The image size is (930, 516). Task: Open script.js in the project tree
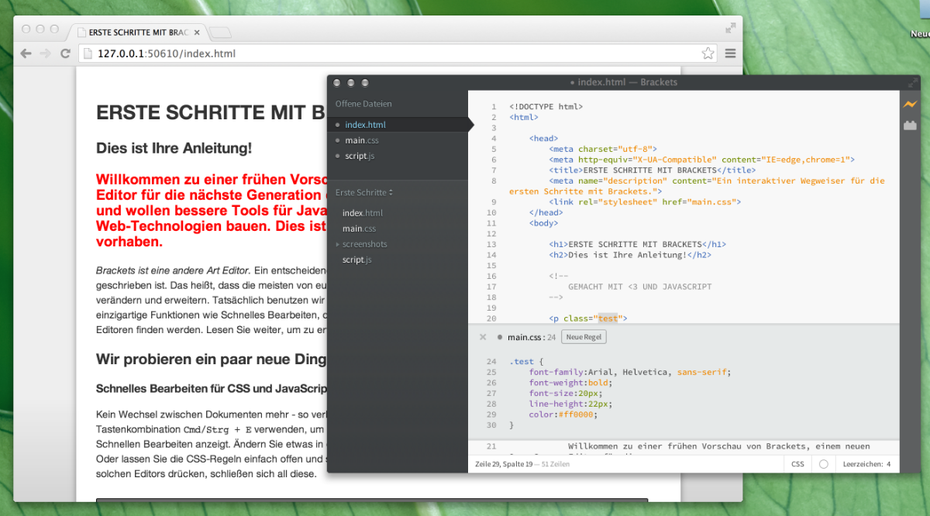click(x=356, y=259)
